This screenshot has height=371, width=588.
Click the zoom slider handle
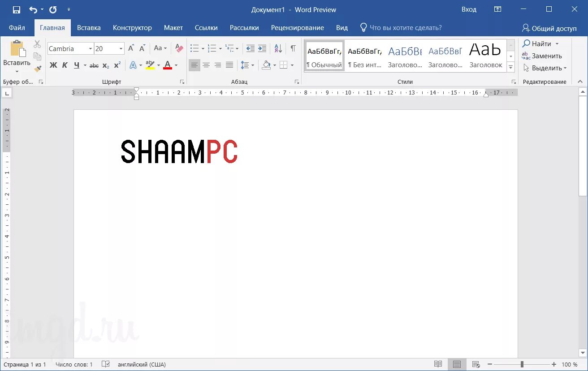point(522,364)
